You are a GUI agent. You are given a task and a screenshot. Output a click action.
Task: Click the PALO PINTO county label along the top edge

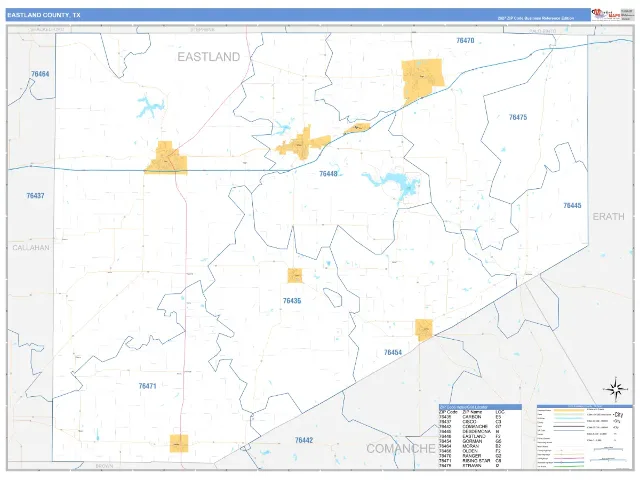(x=542, y=31)
